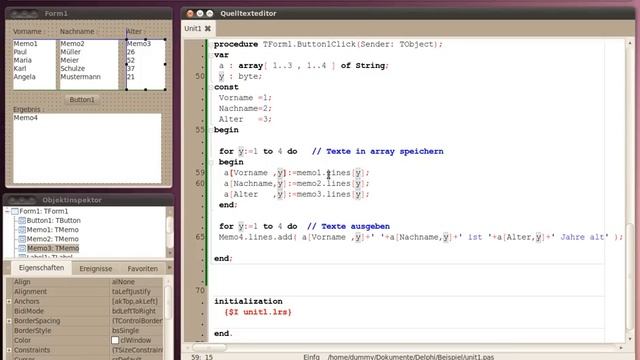Edit the Align property value alNone

click(x=136, y=282)
